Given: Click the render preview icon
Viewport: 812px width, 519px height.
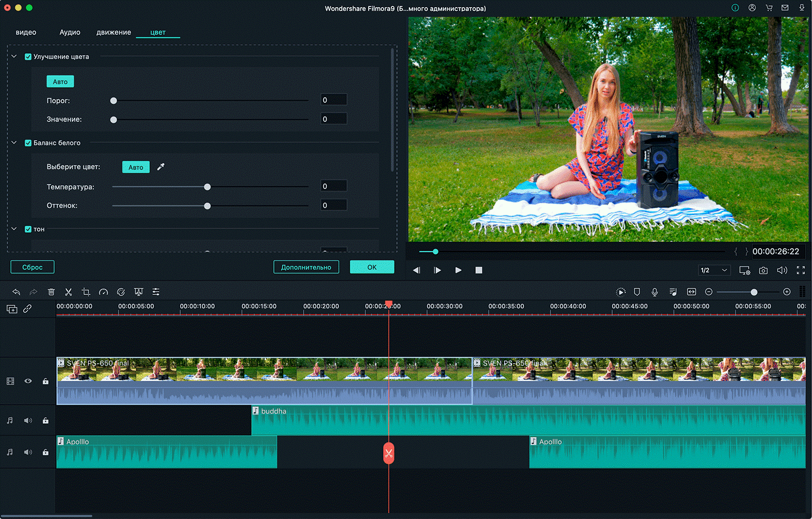Looking at the screenshot, I should tap(621, 292).
